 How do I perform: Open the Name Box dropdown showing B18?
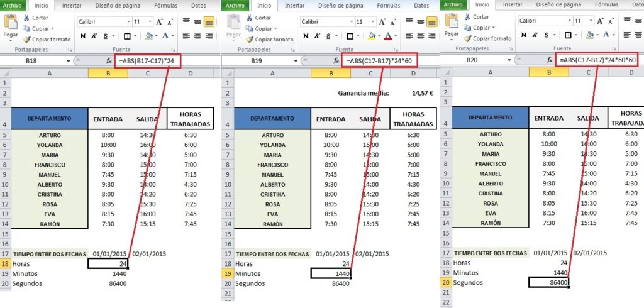tap(68, 61)
